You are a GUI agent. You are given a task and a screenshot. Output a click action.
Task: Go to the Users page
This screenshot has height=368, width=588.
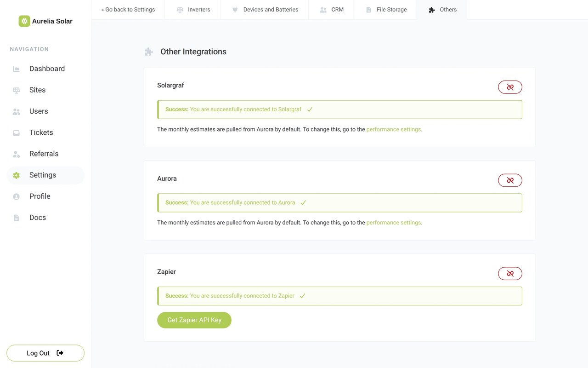pos(45,111)
